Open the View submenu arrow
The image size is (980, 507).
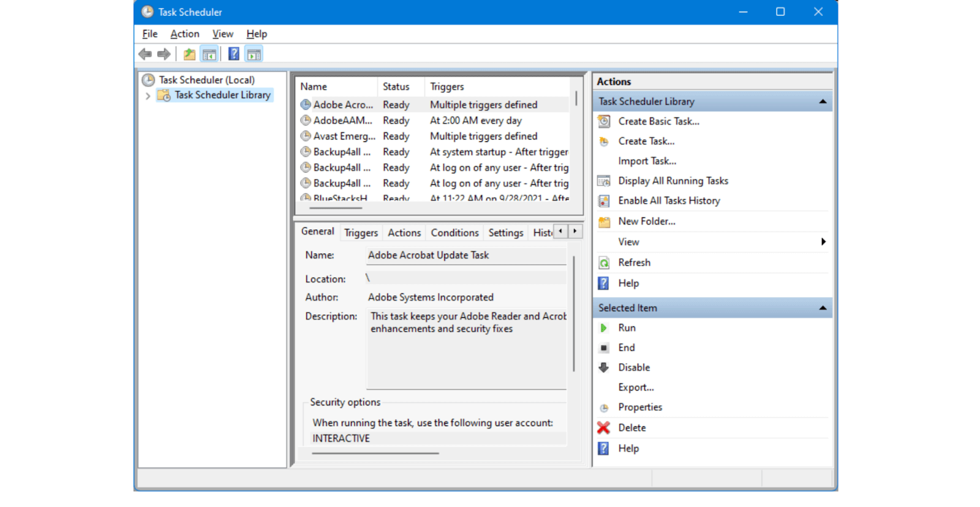coord(823,242)
